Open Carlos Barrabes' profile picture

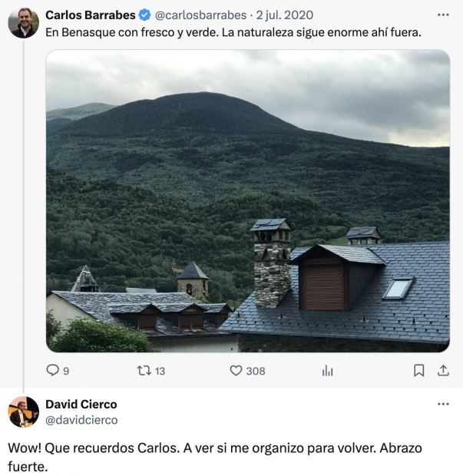[23, 23]
